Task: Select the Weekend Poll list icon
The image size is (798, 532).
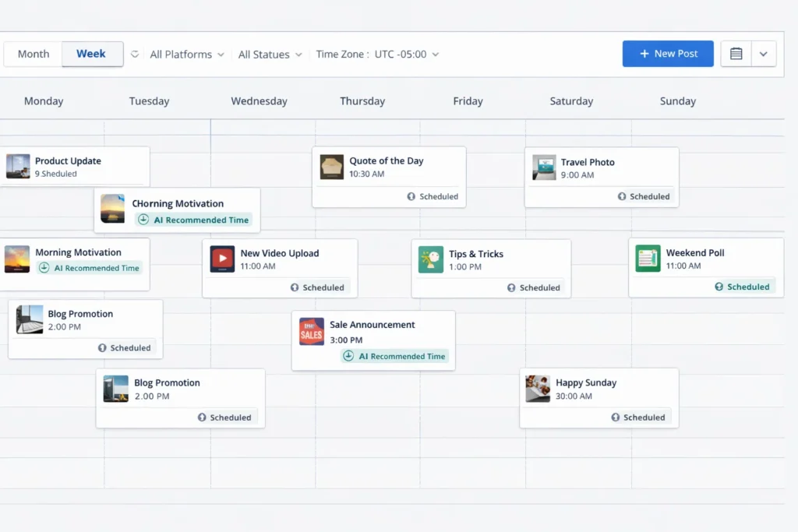Action: [x=647, y=259]
